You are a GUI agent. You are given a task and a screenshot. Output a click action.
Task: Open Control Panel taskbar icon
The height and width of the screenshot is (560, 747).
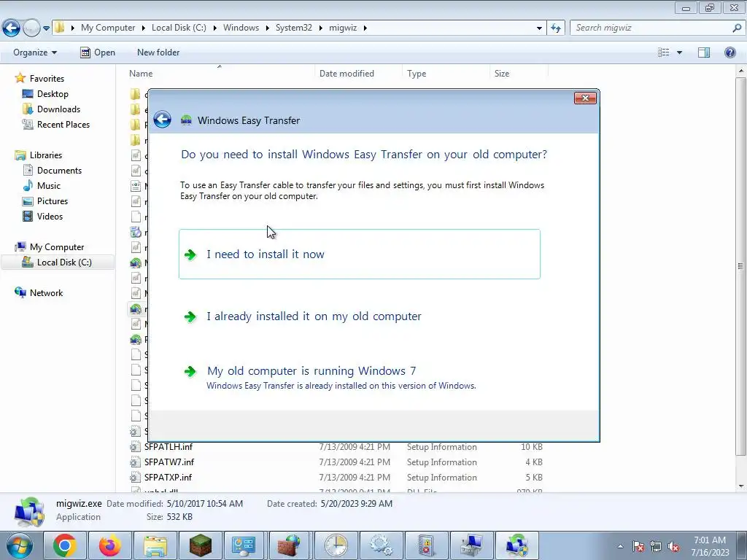(244, 545)
